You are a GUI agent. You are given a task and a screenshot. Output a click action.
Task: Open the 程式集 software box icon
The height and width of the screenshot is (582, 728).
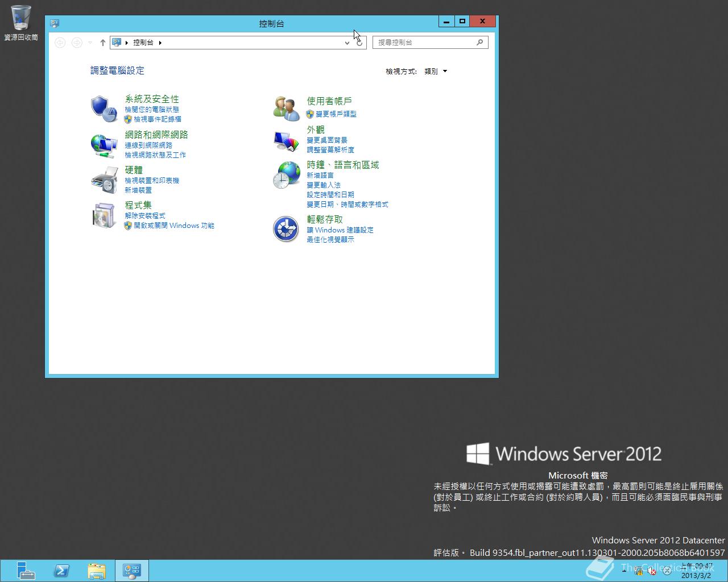click(x=104, y=215)
